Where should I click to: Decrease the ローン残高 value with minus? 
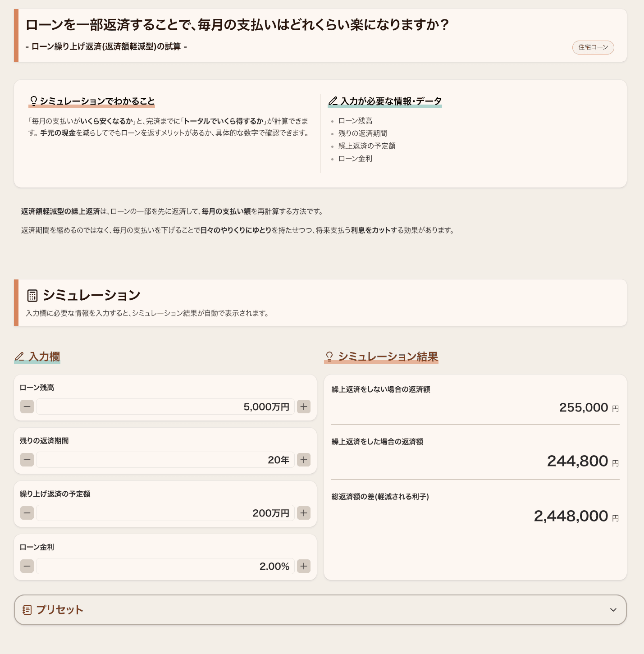click(x=27, y=407)
